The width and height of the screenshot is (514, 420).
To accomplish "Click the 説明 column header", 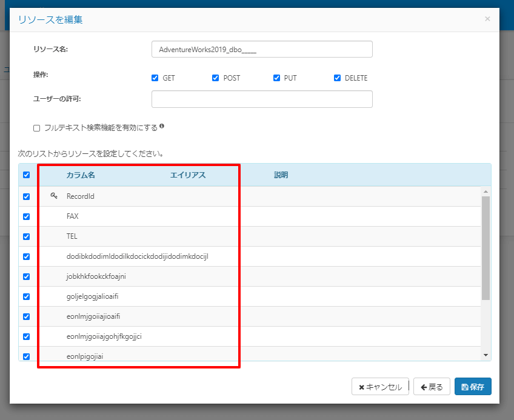I will 281,175.
